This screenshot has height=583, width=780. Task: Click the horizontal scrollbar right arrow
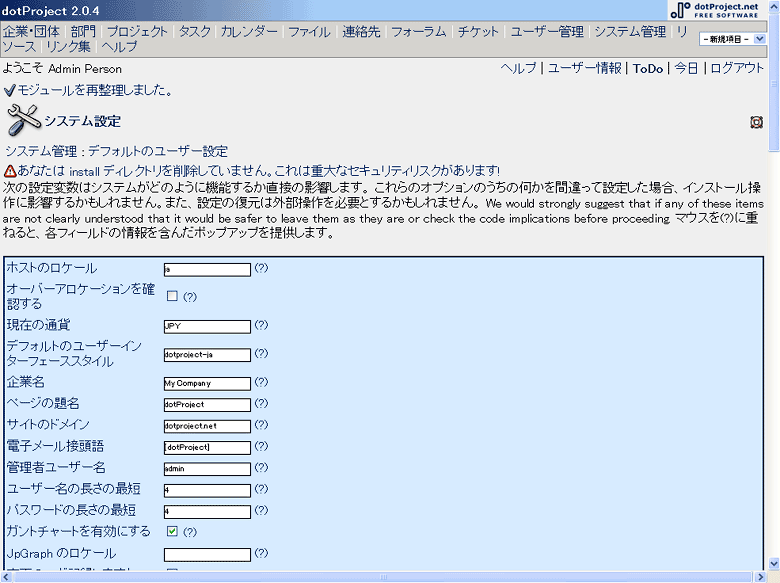click(761, 577)
